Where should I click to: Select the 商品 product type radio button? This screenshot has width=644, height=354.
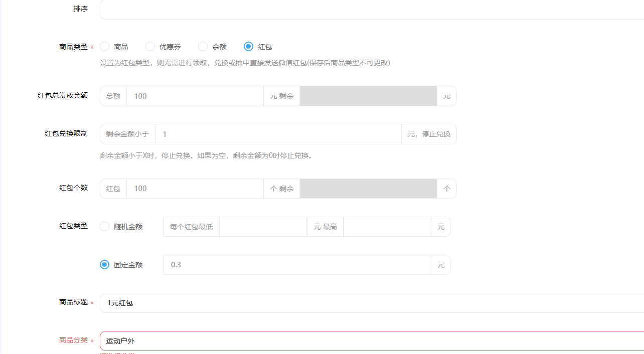[x=104, y=46]
